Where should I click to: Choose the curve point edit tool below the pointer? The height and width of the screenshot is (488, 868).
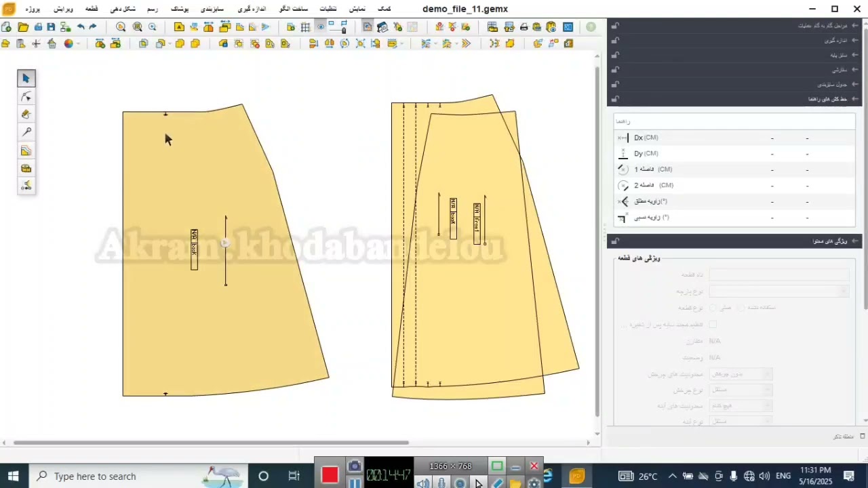(26, 96)
